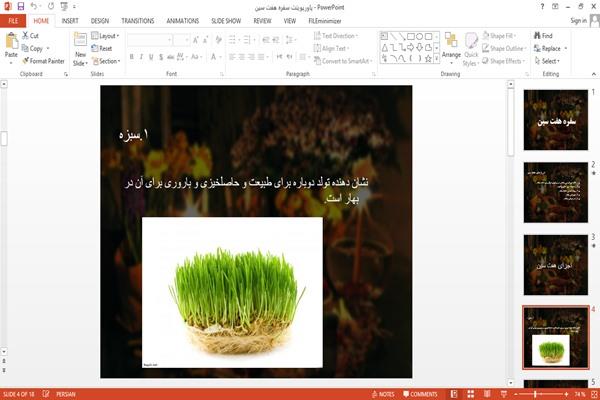Toggle justify text alignment

coord(261,57)
